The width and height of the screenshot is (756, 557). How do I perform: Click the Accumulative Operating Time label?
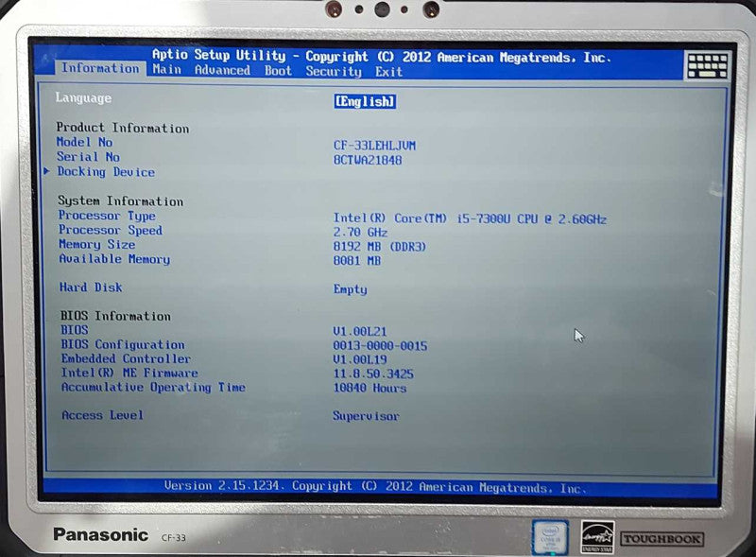pyautogui.click(x=153, y=388)
